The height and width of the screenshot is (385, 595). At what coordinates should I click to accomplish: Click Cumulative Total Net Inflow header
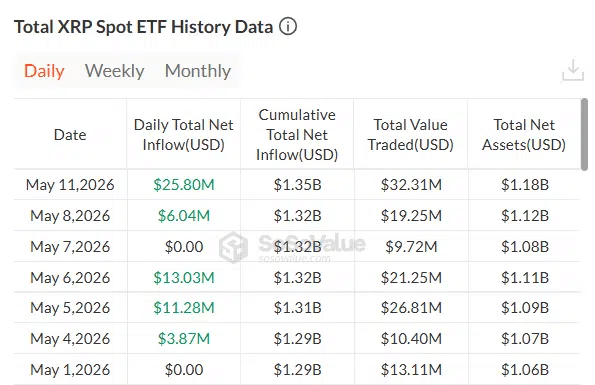[x=297, y=135]
